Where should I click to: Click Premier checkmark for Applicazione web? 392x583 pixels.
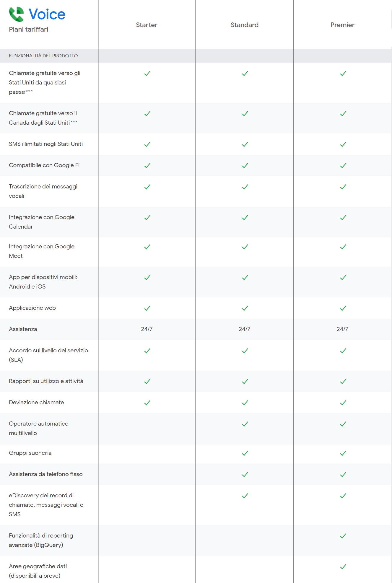pos(343,308)
